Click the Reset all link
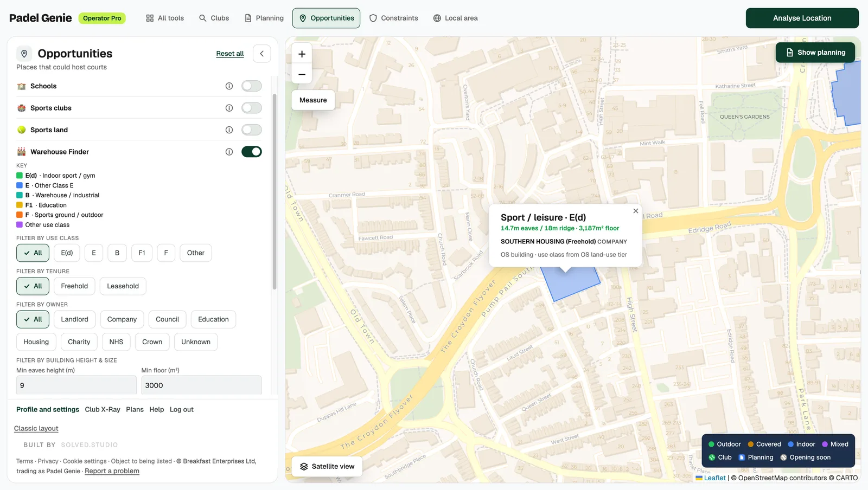Screen dimensions: 868x490 point(230,54)
